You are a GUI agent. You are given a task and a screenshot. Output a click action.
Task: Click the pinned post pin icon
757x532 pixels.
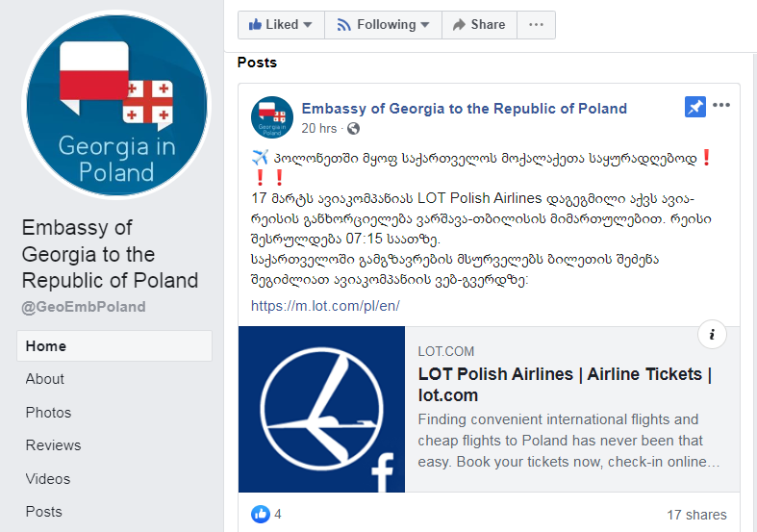(x=695, y=107)
